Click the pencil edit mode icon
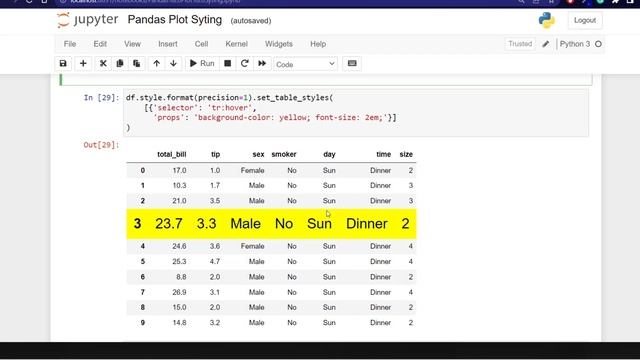The width and height of the screenshot is (640, 360). click(x=546, y=44)
